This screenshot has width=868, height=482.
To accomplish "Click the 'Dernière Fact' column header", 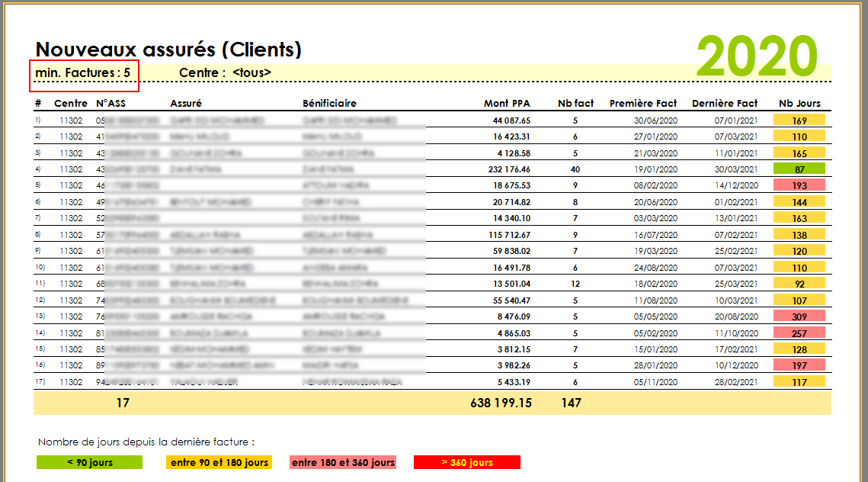I will [725, 103].
